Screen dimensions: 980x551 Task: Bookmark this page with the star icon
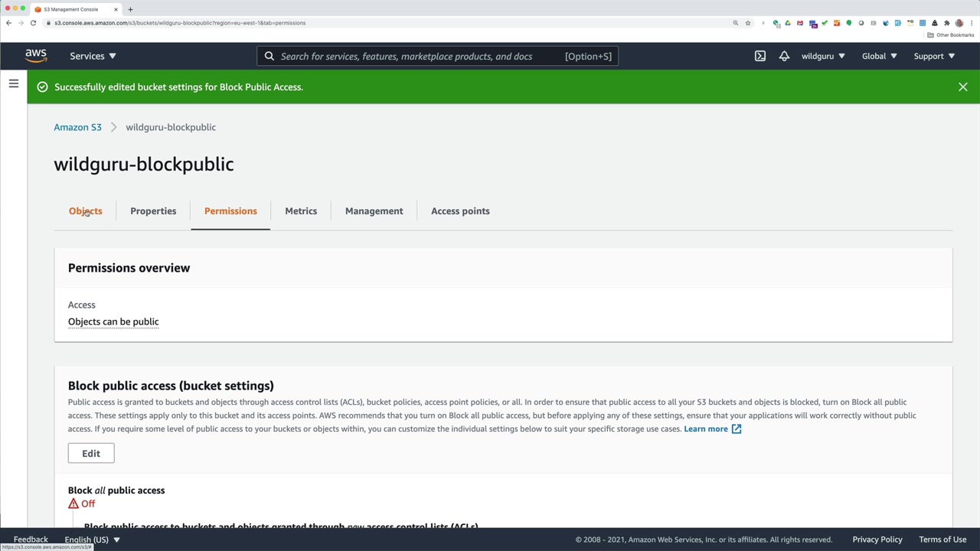coord(748,23)
